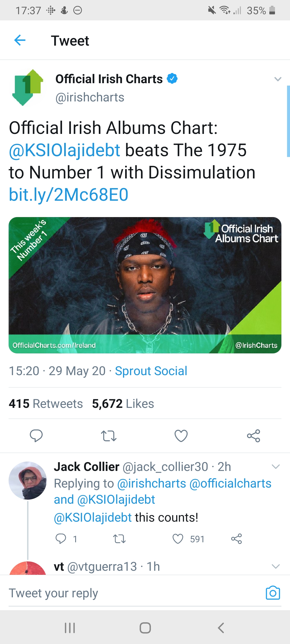Open options menu for Jack Collier's reply
290x644 pixels.
pyautogui.click(x=276, y=467)
